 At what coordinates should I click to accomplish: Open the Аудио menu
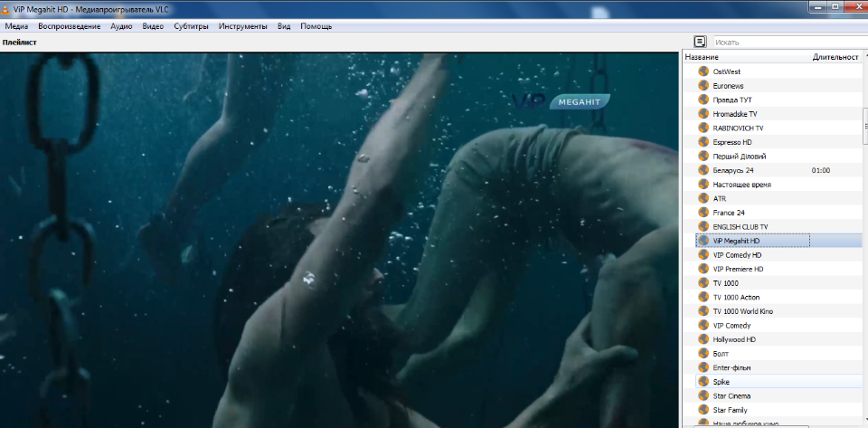click(121, 26)
